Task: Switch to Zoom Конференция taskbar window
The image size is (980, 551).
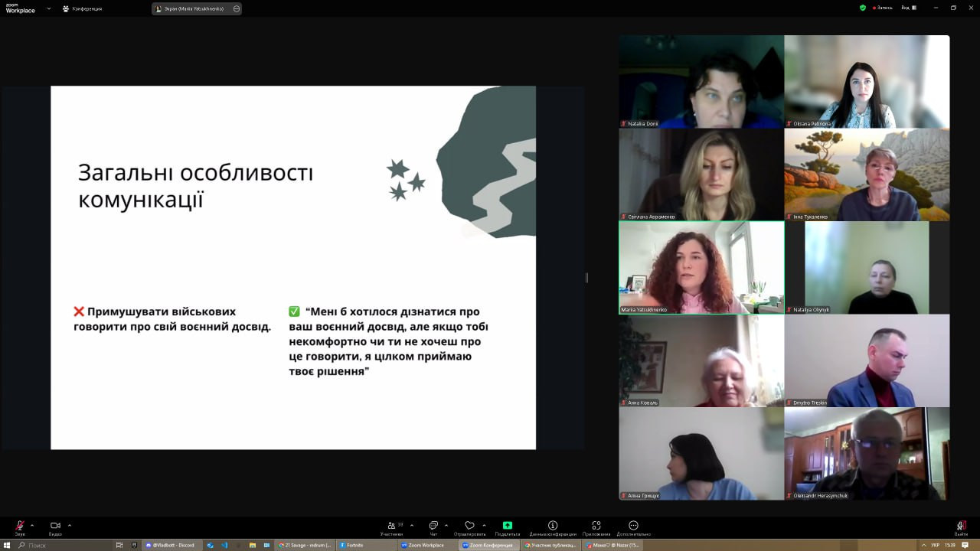Action: tap(488, 545)
